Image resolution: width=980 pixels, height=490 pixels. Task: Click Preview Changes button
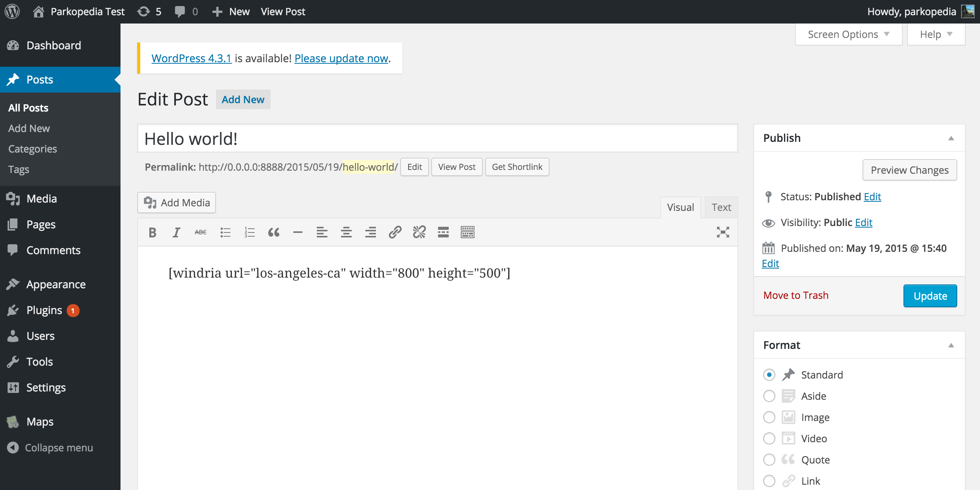[910, 170]
